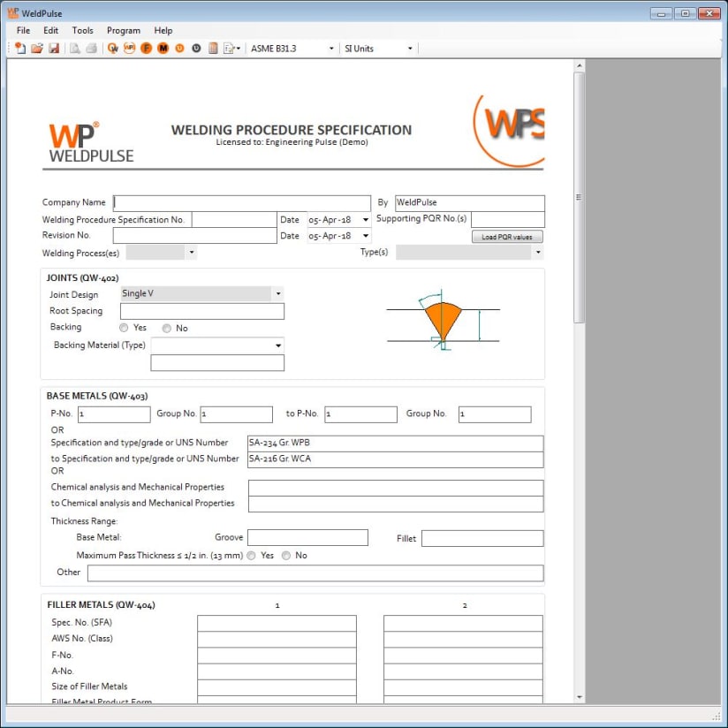Open the Tools menu
The image size is (728, 728).
pos(83,31)
